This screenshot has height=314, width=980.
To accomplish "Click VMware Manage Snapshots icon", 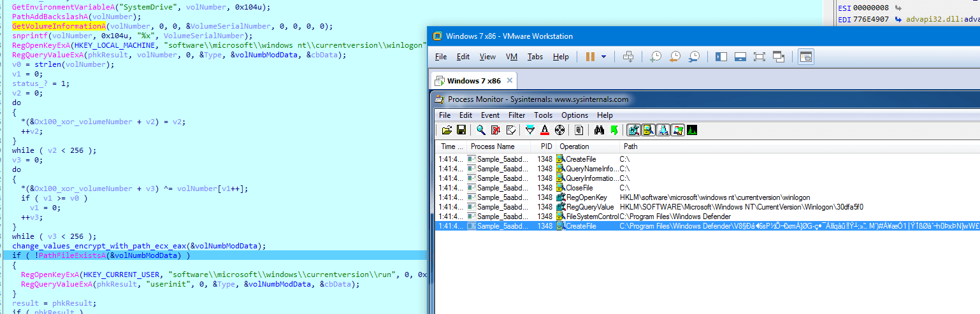I will point(694,57).
